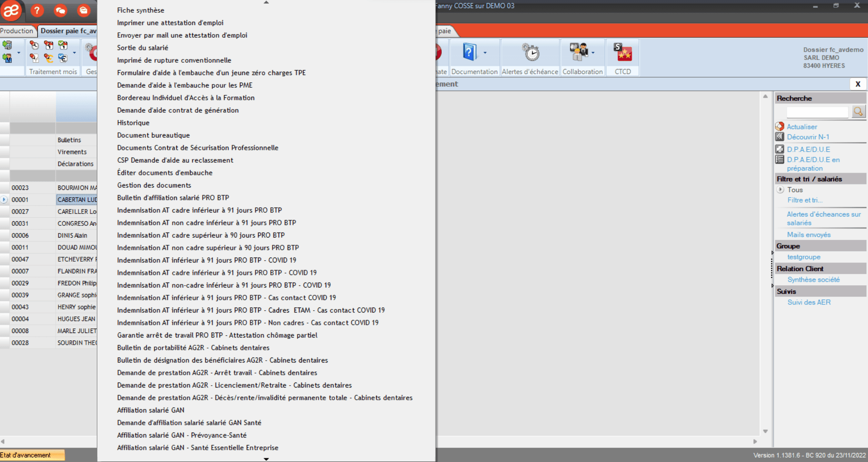
Task: Open the chat bubbles icon
Action: pos(60,10)
